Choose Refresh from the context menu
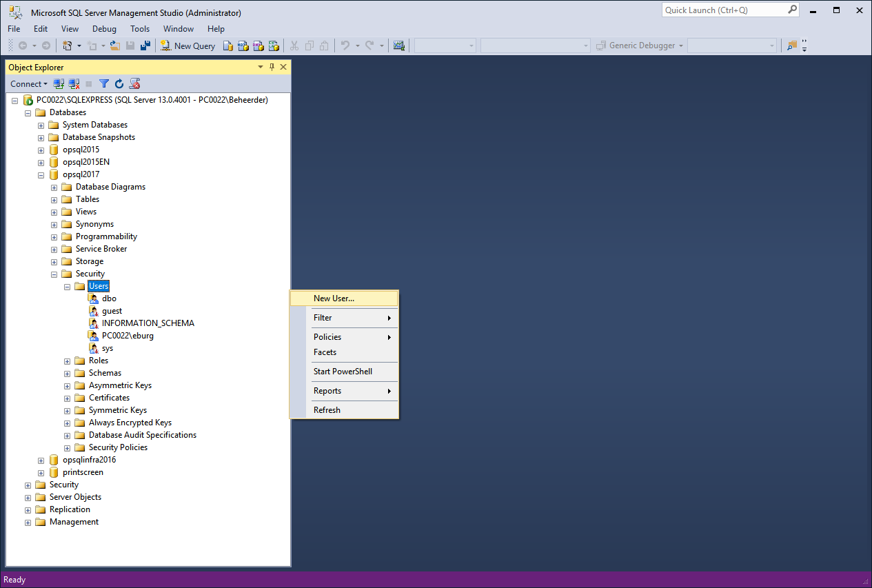Image resolution: width=872 pixels, height=588 pixels. pyautogui.click(x=344, y=410)
